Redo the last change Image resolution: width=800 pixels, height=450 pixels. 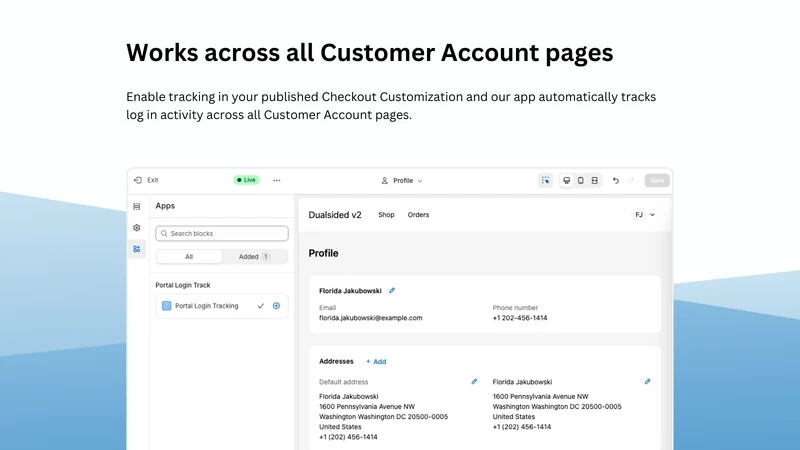(x=632, y=181)
